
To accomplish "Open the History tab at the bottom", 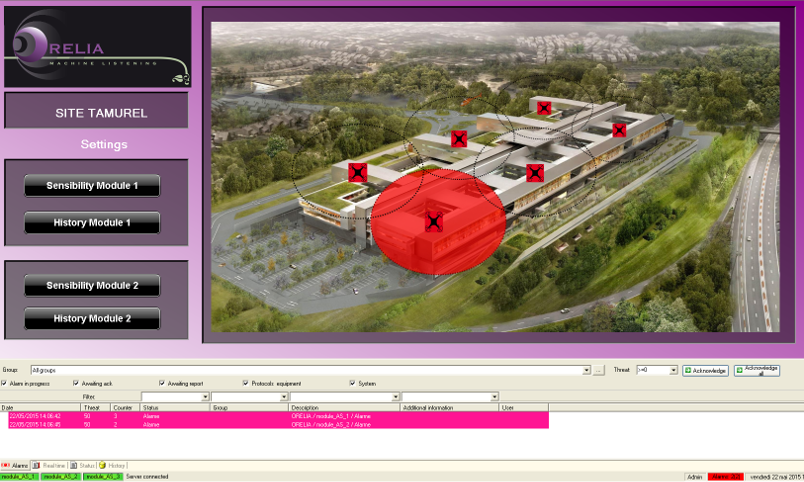I will point(113,465).
